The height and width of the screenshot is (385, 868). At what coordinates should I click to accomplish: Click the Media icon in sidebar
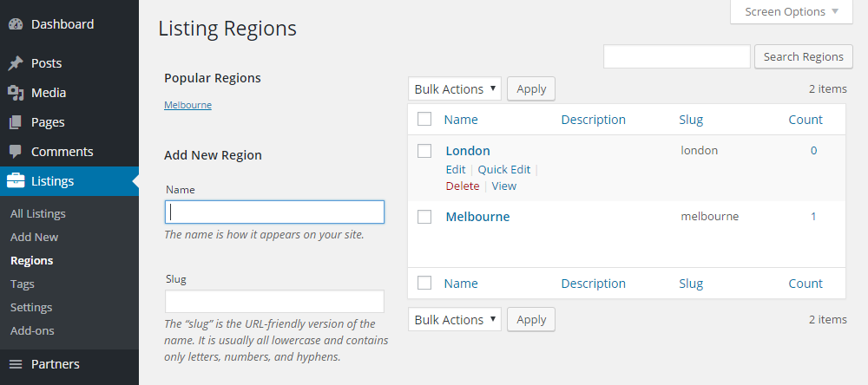(16, 93)
